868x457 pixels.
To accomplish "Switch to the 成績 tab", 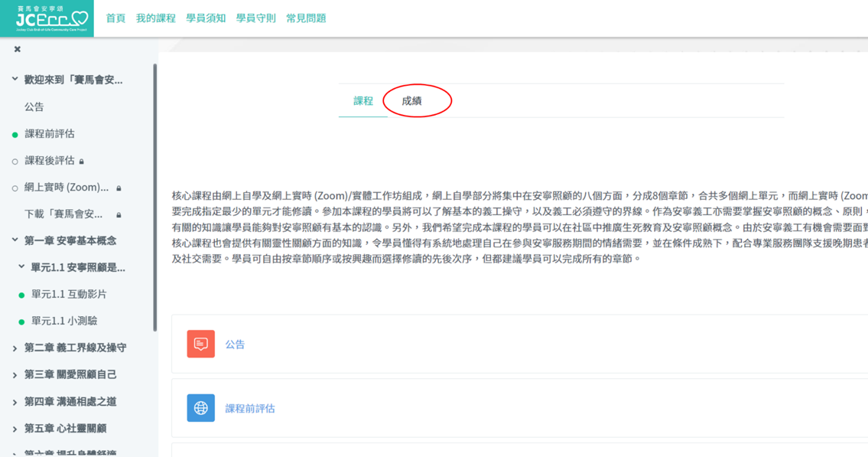I will point(411,101).
